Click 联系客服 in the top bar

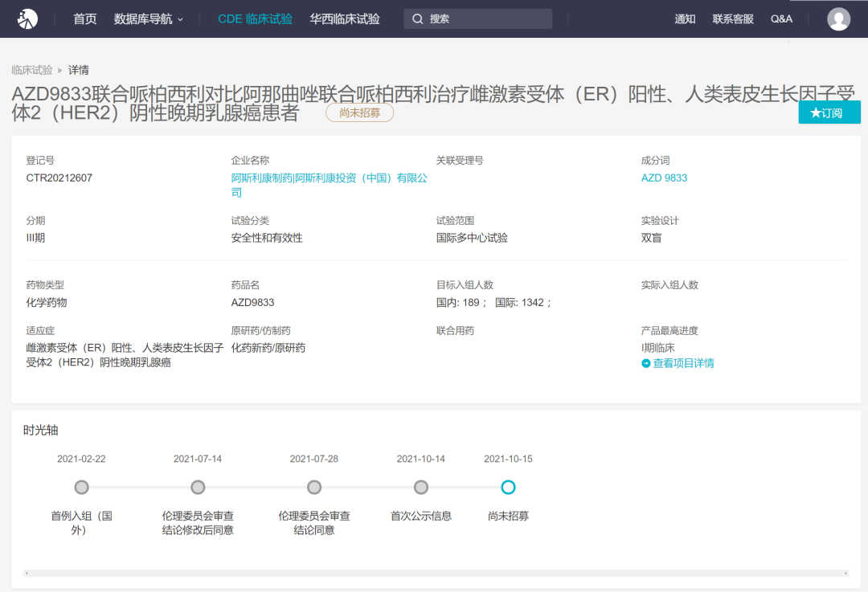click(x=733, y=18)
